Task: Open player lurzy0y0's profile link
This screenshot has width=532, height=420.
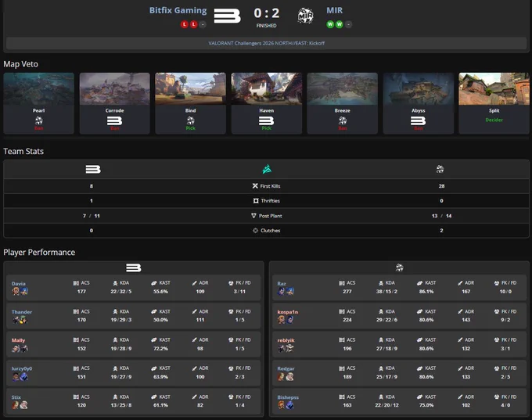Action: point(22,368)
